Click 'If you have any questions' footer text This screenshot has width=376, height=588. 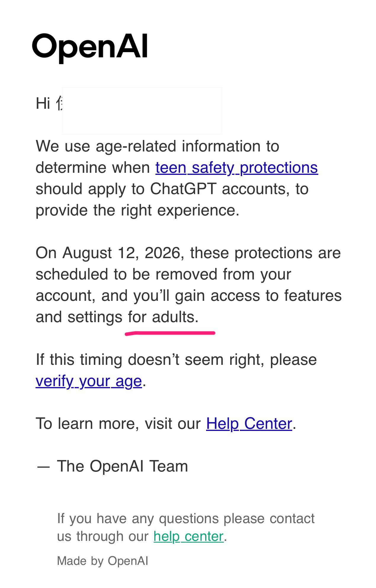coord(186,518)
